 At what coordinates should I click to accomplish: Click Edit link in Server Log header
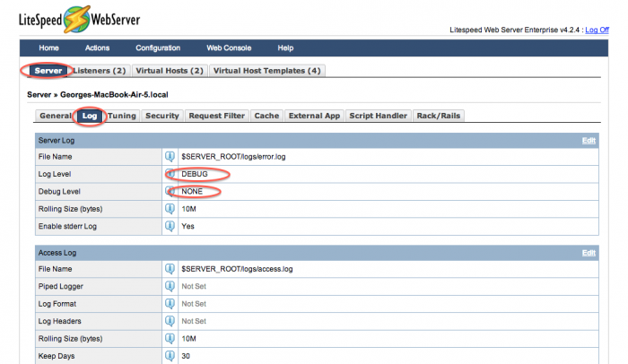click(589, 141)
